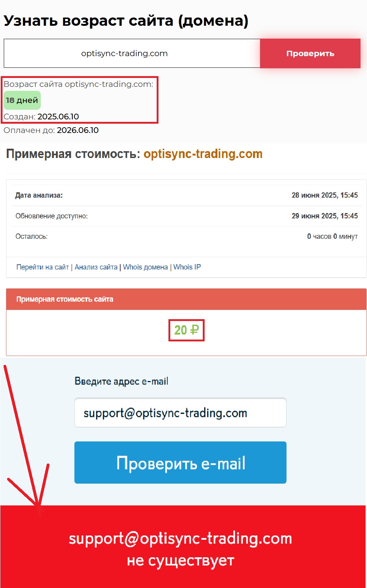Click the Узнать возраст сайта heading

[x=126, y=21]
